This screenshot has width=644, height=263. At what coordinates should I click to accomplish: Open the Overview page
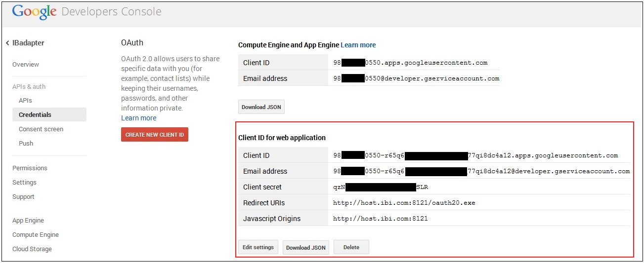pos(26,65)
